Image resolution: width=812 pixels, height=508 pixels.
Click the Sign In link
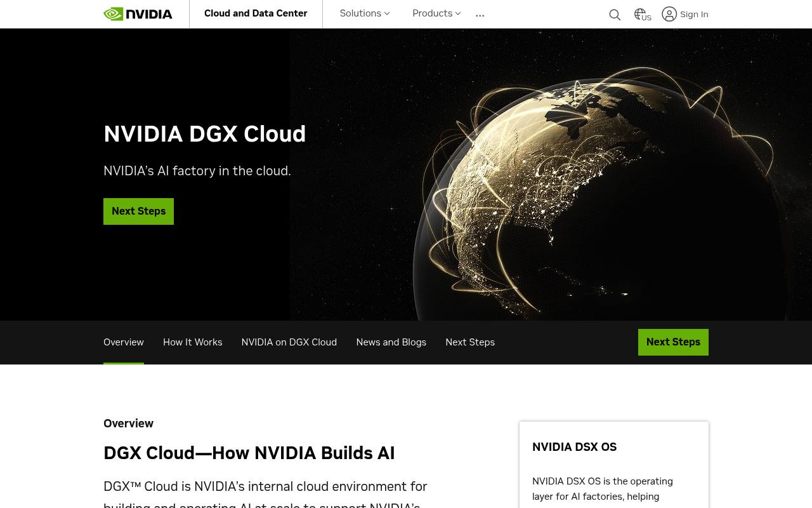point(694,14)
